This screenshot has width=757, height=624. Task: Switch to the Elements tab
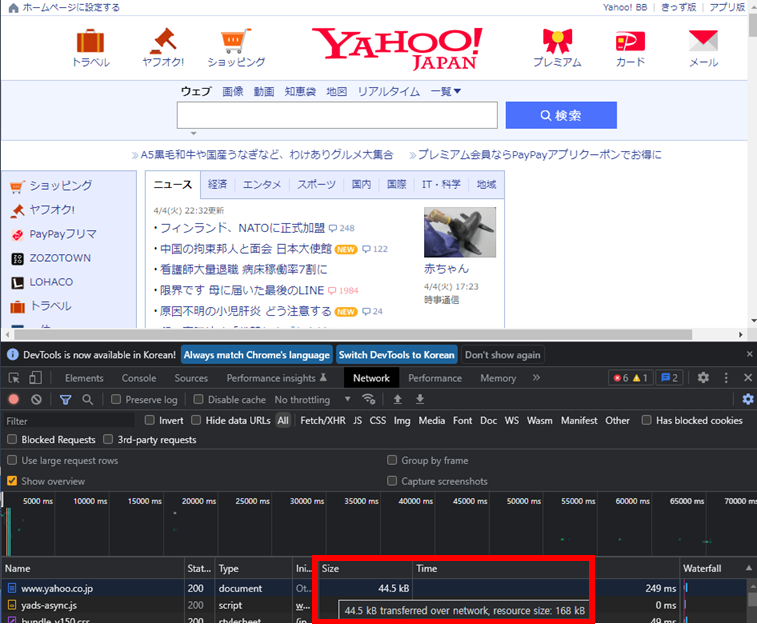[84, 378]
